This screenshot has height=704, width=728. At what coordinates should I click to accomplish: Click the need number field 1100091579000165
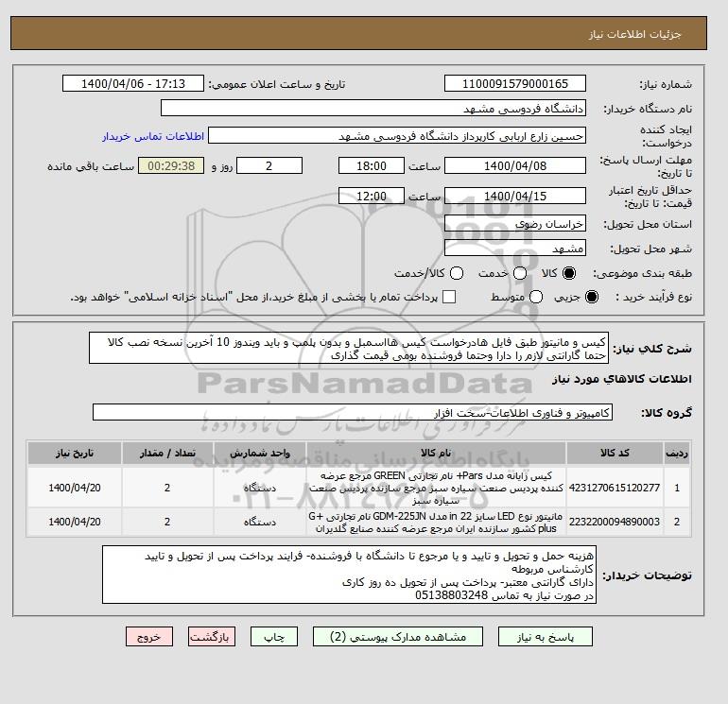click(515, 84)
